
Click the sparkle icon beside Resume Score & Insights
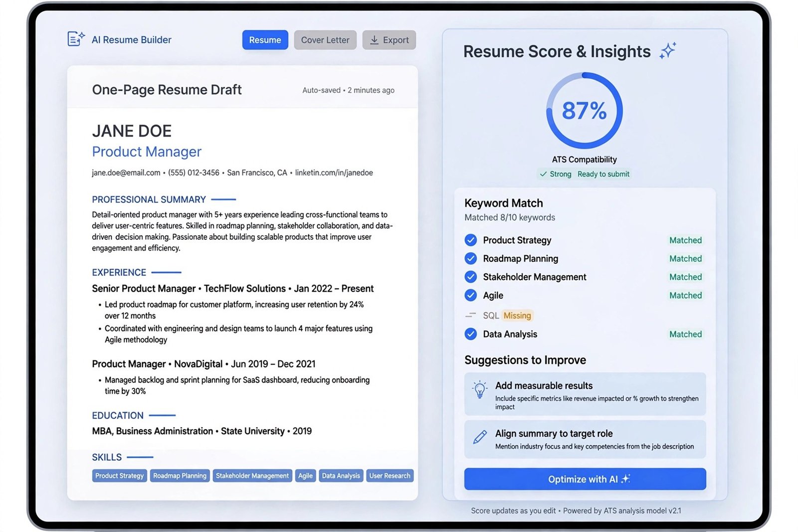click(x=667, y=51)
